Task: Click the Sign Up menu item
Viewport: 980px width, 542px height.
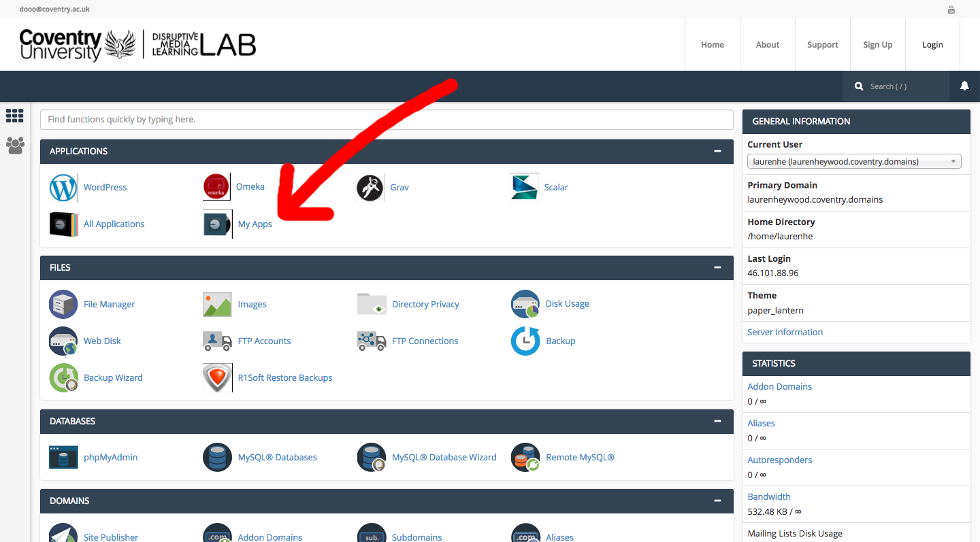Action: (x=878, y=45)
